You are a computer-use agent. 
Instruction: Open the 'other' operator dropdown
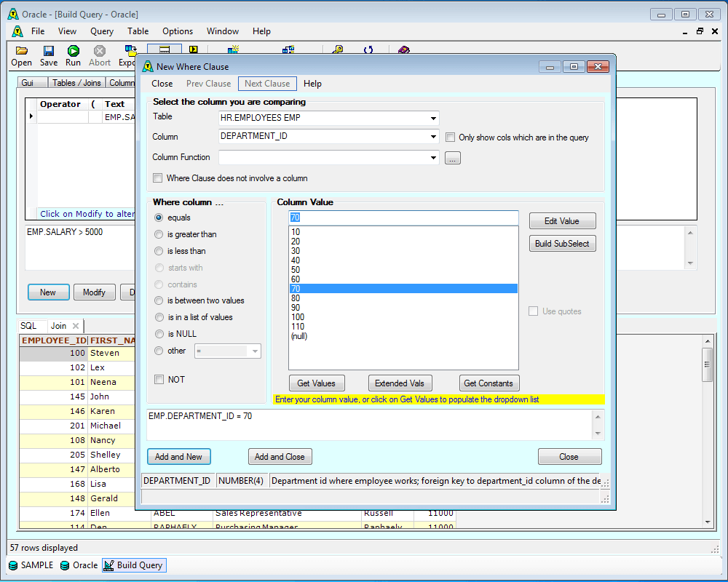click(x=255, y=351)
